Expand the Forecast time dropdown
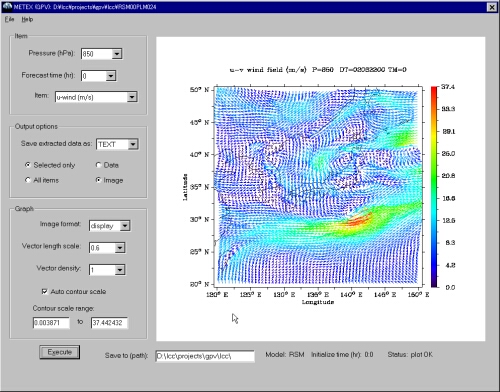This screenshot has height=392, width=500. (x=111, y=76)
